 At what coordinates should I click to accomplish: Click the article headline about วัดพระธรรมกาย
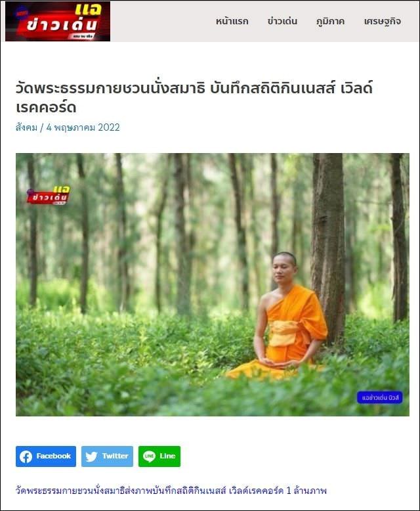[x=194, y=97]
